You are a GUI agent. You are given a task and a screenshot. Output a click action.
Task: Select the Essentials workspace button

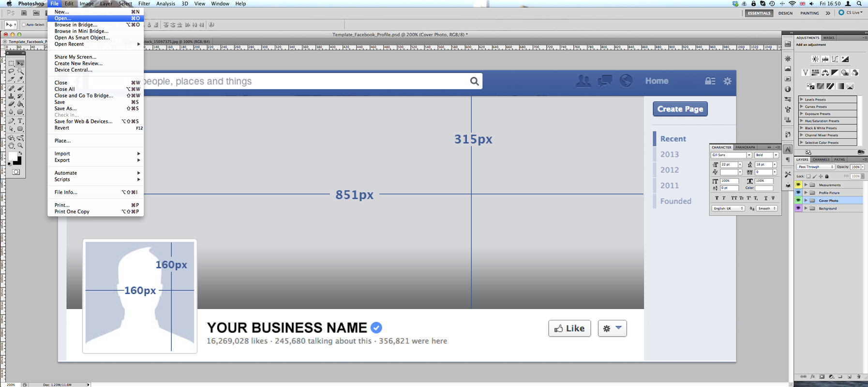pos(759,13)
